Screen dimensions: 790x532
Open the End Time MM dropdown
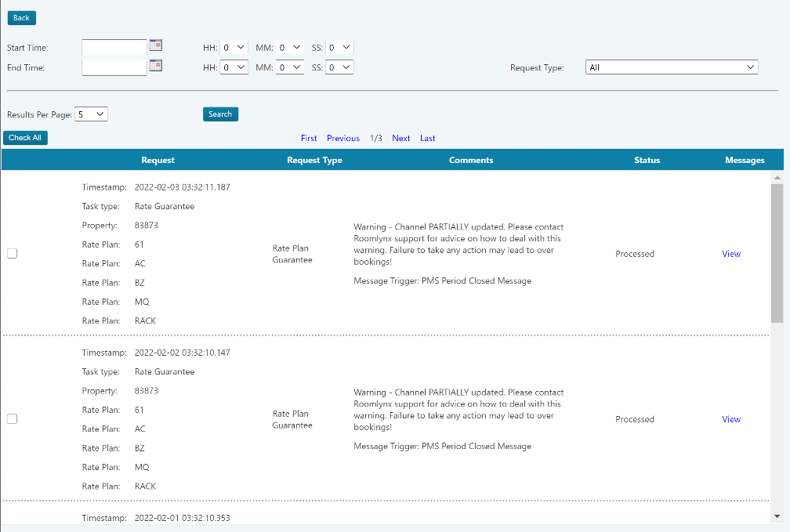click(x=290, y=67)
